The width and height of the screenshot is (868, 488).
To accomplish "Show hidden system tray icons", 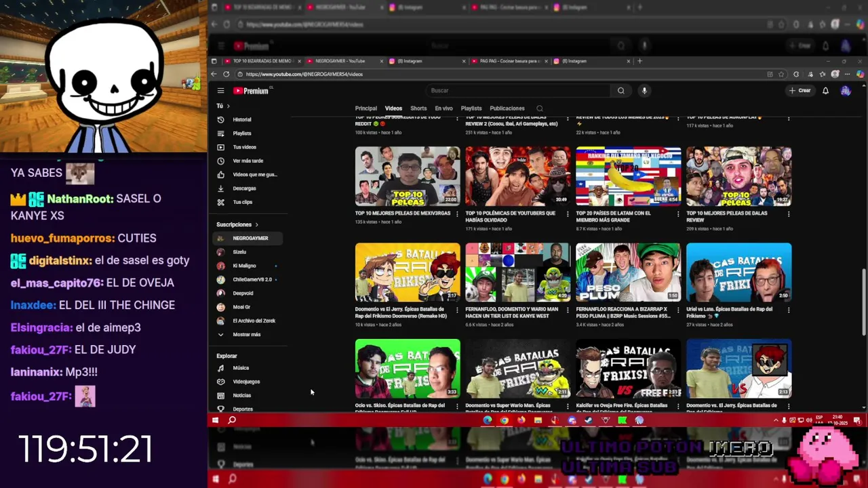I will click(776, 420).
